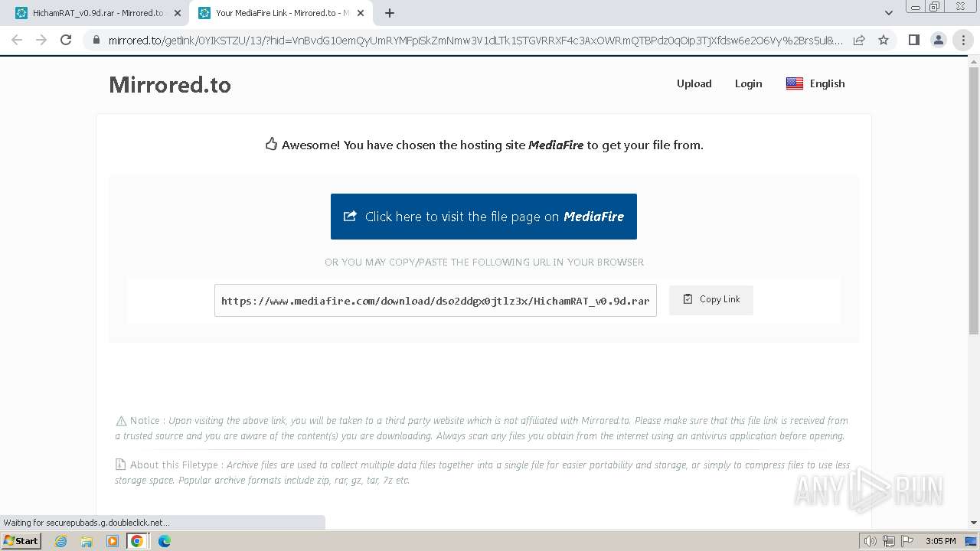
Task: Click the US flag icon
Action: pyautogui.click(x=795, y=83)
